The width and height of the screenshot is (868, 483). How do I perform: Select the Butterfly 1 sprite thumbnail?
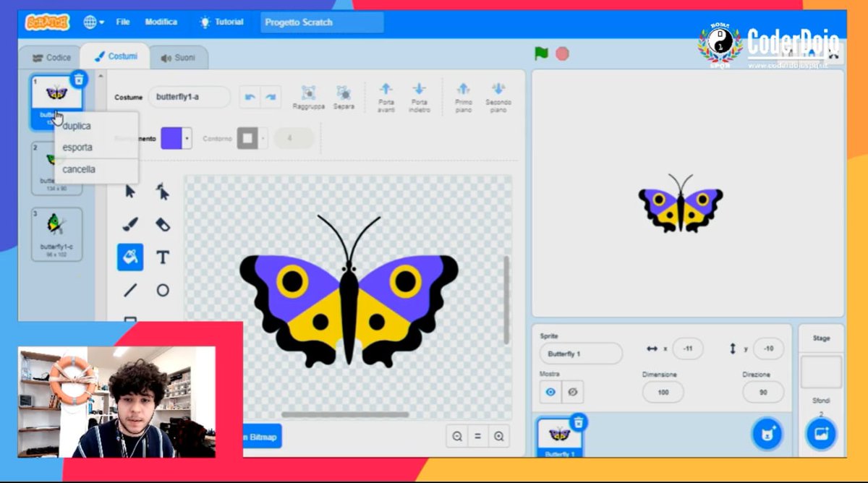(560, 437)
